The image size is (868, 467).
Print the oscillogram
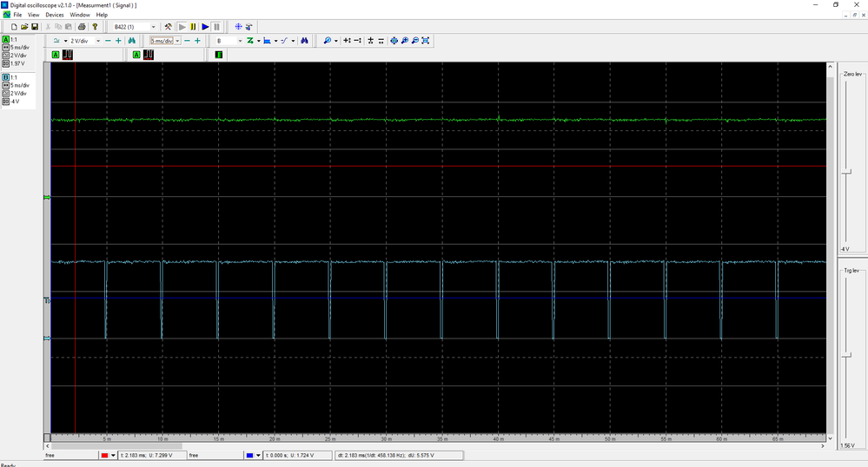coord(82,27)
